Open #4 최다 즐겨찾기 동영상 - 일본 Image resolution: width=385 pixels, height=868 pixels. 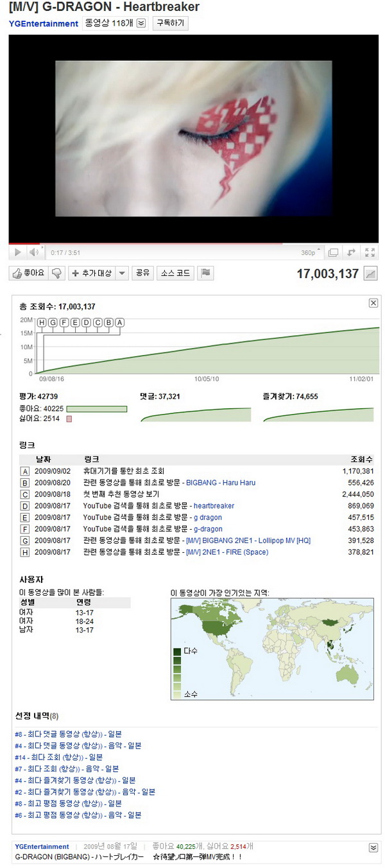(x=75, y=780)
